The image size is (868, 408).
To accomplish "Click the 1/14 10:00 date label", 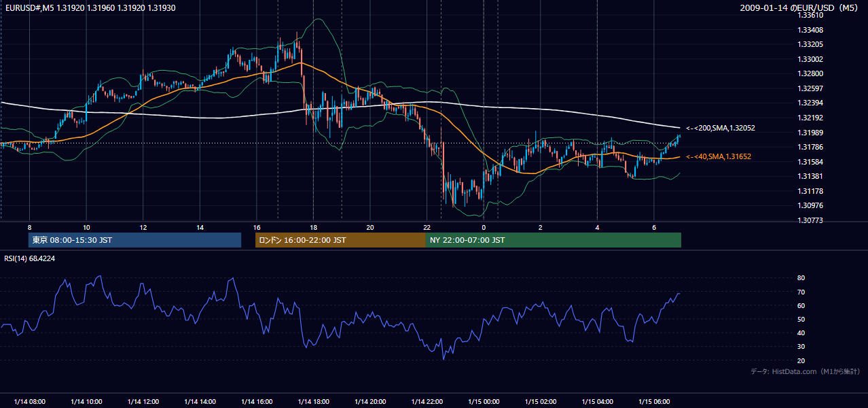I will point(86,401).
